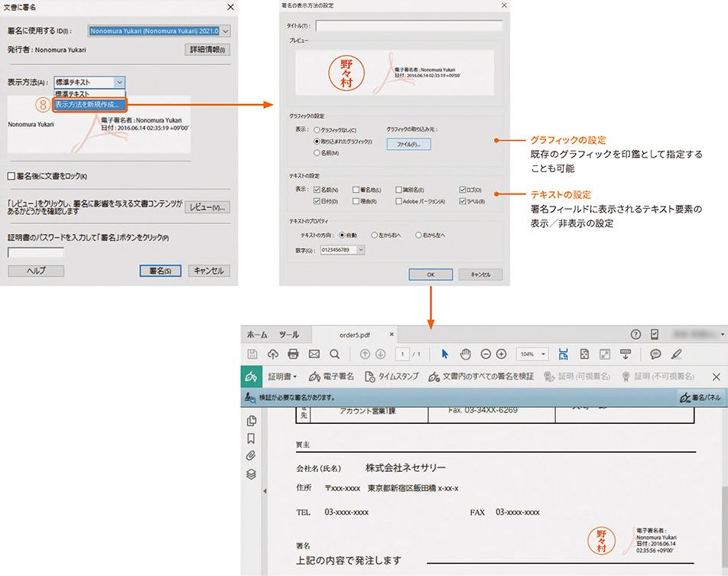Viewport: 728px width, 576px height.
Task: Enable the '署名地(L)' checkbox
Action: pyautogui.click(x=356, y=190)
